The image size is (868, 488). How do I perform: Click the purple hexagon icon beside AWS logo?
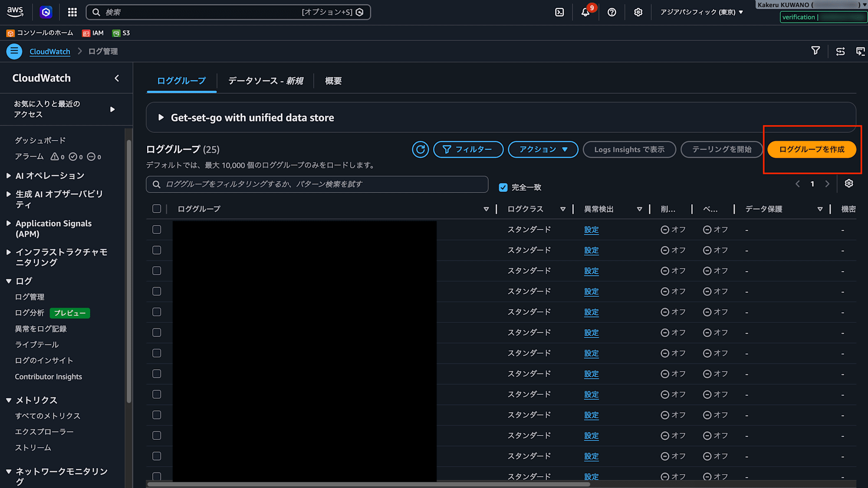click(x=46, y=12)
